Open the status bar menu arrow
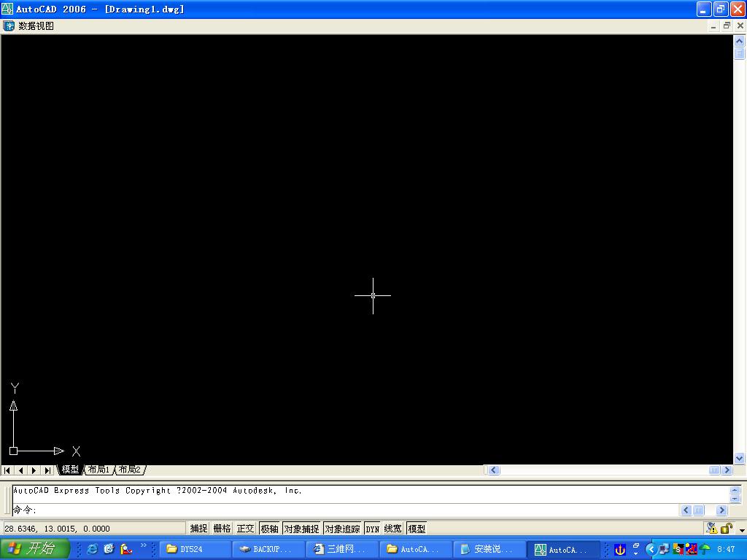This screenshot has width=747, height=560. [x=742, y=530]
